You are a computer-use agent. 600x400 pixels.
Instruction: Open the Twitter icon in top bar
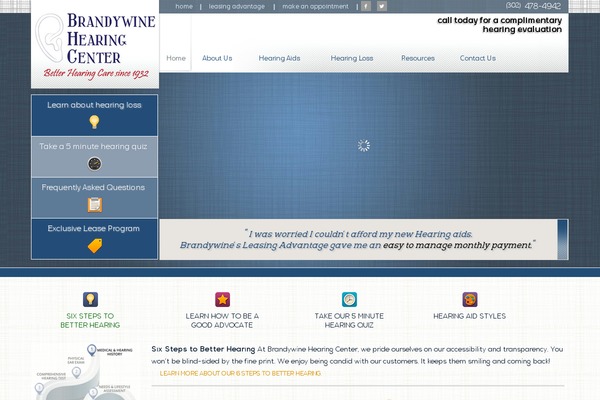[x=382, y=6]
